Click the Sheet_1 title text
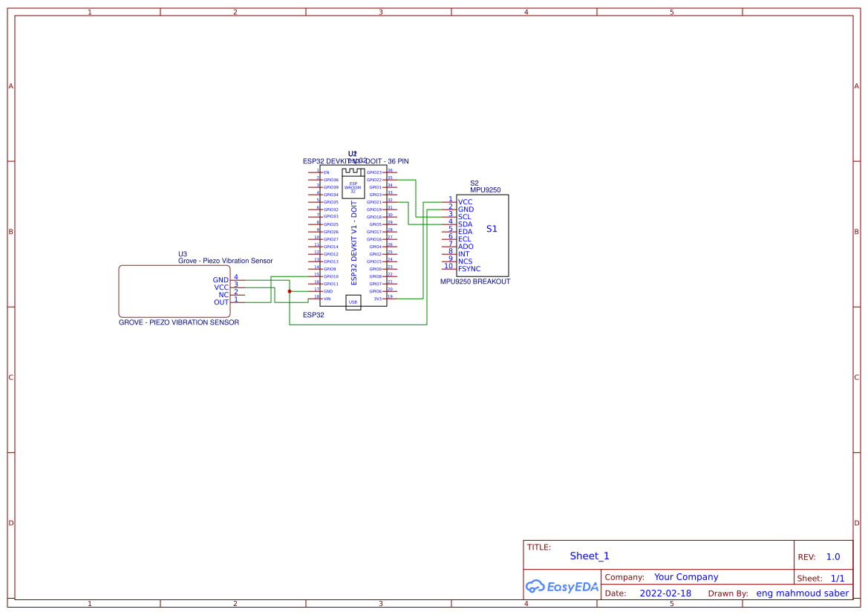 (589, 556)
